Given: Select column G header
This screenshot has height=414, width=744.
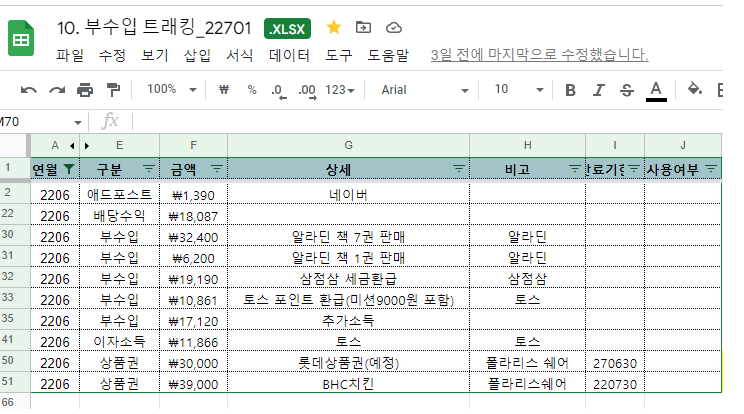Looking at the screenshot, I should coord(348,146).
